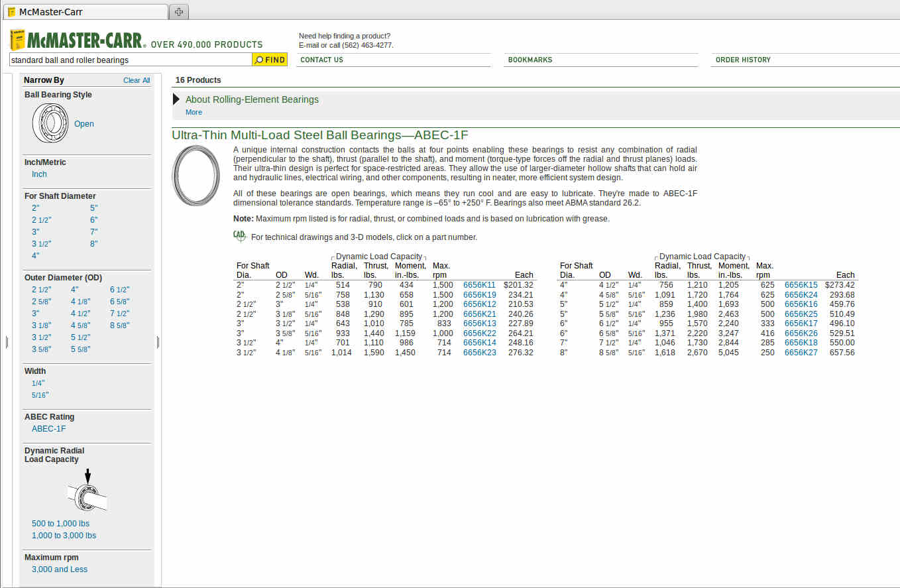Select the ABEC-1F rating filter
Viewport: 900px width, 588px height.
49,429
